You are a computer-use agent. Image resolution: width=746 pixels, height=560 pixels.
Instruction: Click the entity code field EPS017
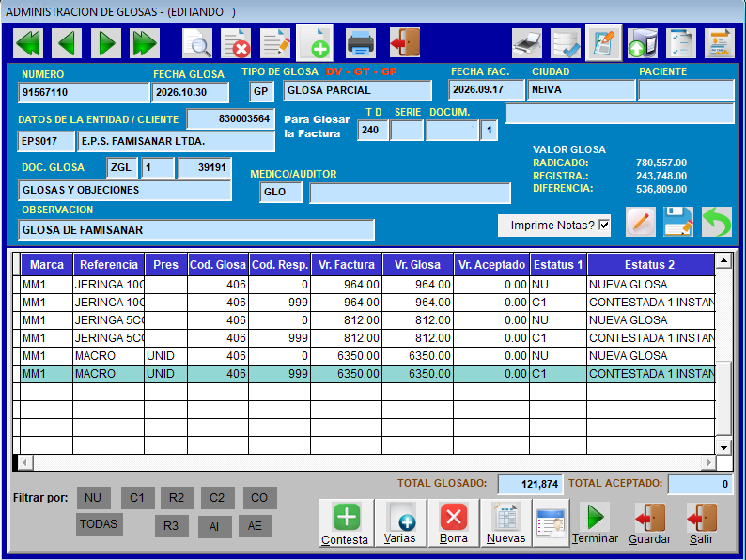[x=46, y=141]
